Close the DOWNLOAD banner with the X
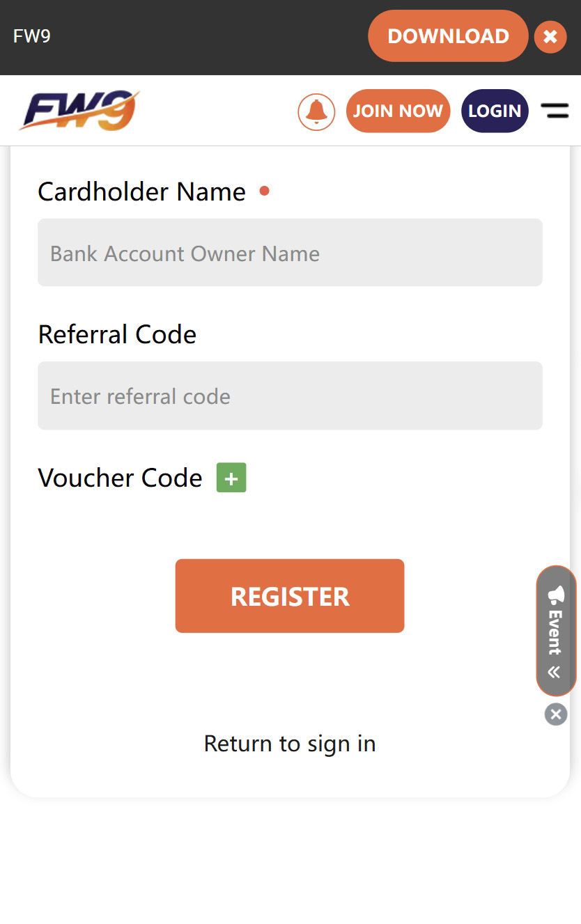The width and height of the screenshot is (581, 924). (550, 36)
